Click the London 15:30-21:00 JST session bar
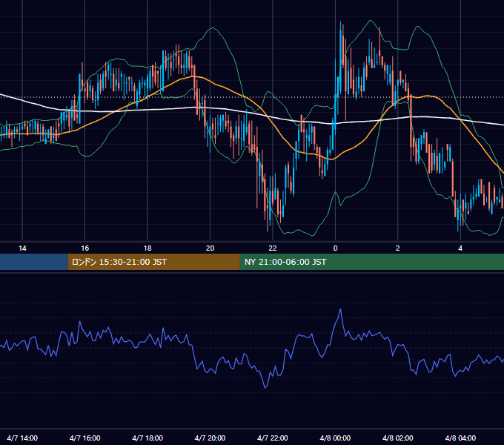This screenshot has height=445, width=504. click(x=153, y=262)
